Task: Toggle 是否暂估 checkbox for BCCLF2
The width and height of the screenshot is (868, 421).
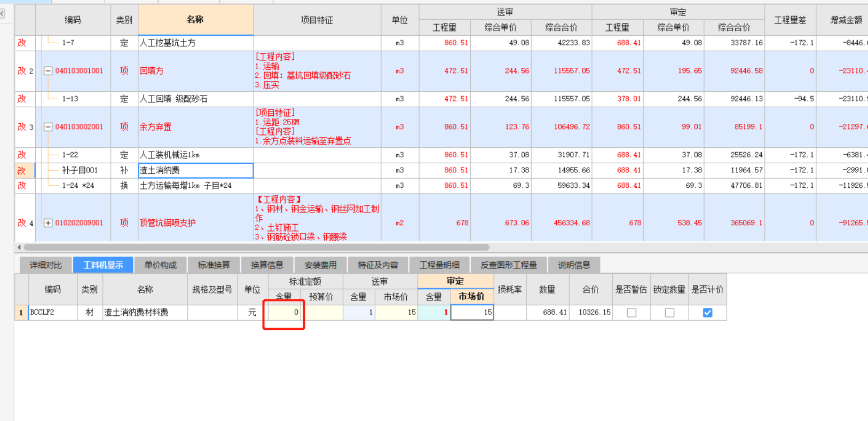Action: pos(632,313)
